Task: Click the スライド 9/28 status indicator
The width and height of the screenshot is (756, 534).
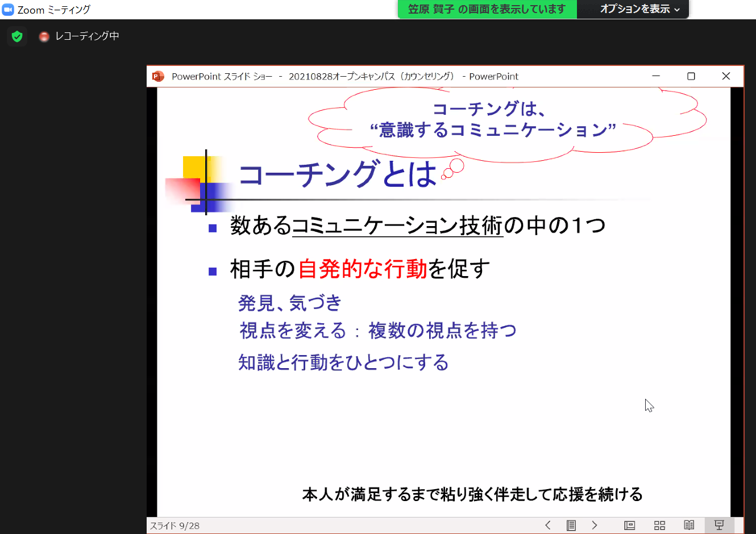Action: (175, 526)
